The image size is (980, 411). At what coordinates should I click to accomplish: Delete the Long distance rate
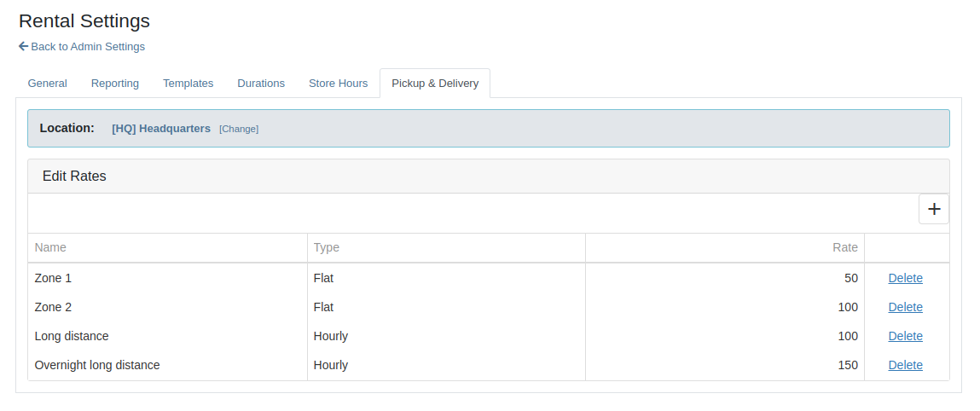(905, 336)
